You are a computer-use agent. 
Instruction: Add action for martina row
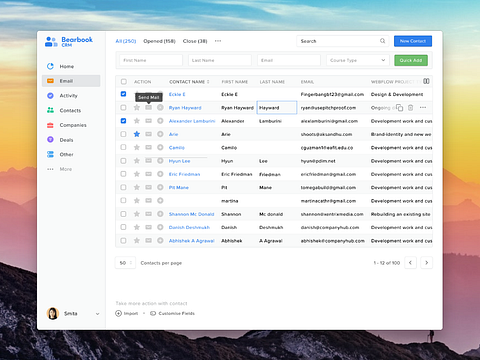pos(160,201)
